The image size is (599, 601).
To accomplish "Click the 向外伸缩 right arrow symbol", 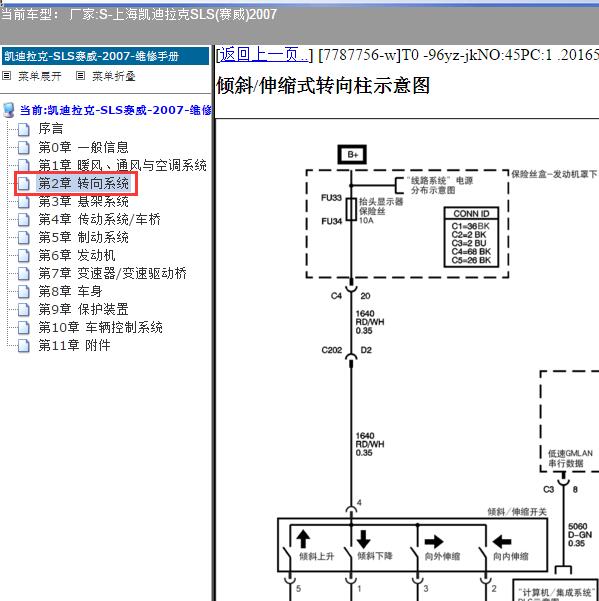I will [434, 542].
